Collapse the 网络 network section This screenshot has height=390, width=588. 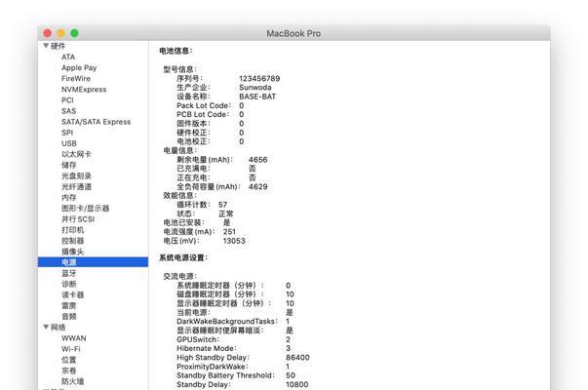tap(46, 327)
